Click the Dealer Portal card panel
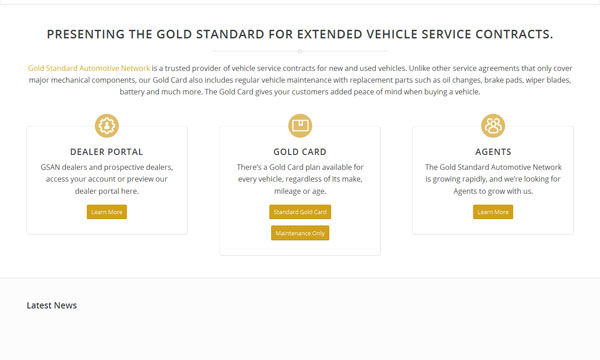Viewport: 600px width, 360px height. click(107, 180)
